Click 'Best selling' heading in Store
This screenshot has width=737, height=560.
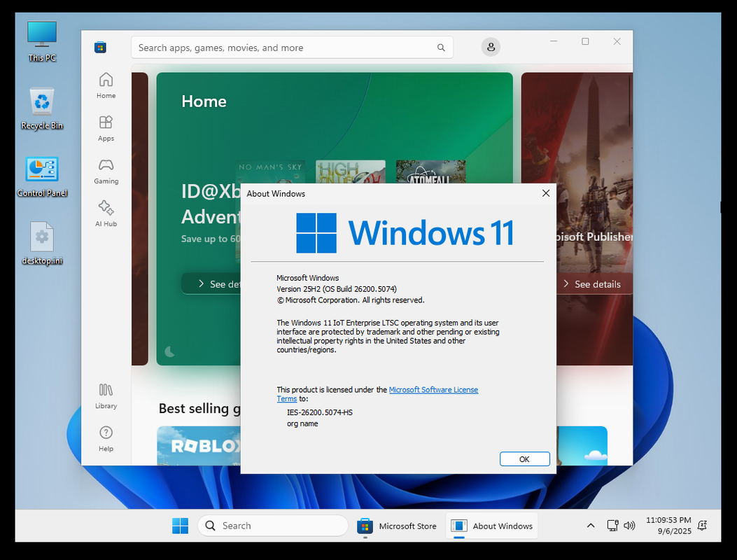click(199, 409)
